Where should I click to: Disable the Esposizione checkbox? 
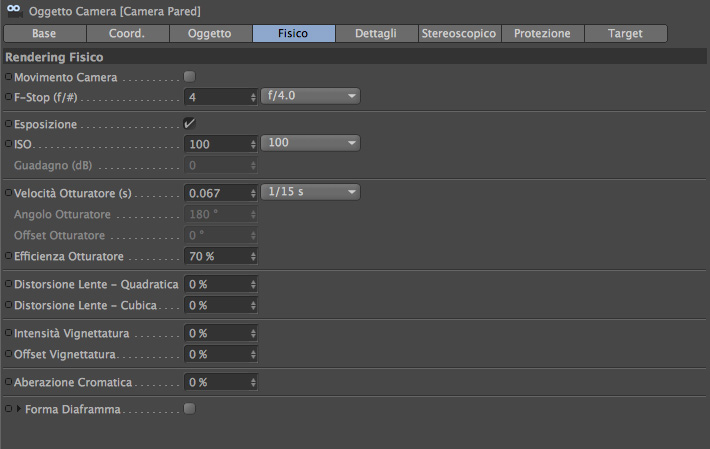pyautogui.click(x=190, y=124)
